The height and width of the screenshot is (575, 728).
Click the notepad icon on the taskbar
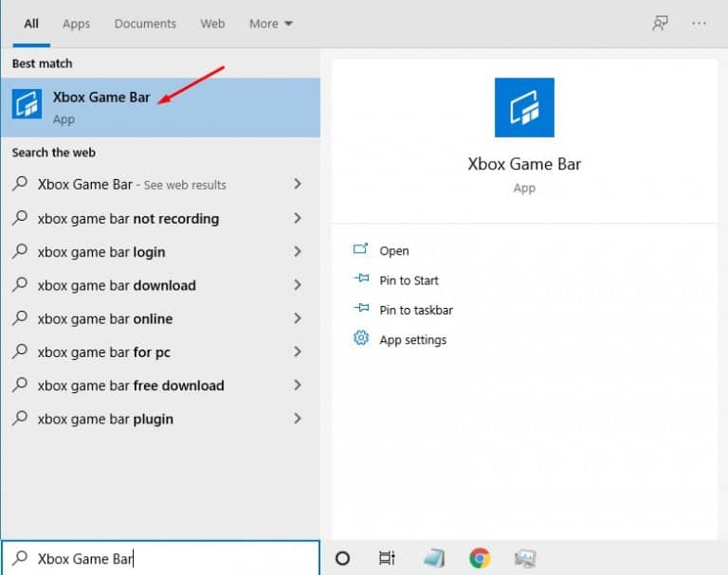[x=434, y=558]
